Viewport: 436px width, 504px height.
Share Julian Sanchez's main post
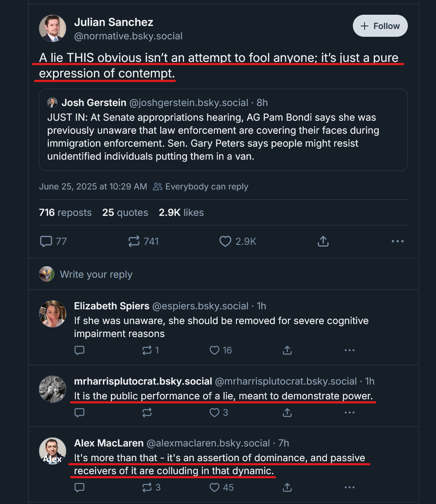[323, 241]
